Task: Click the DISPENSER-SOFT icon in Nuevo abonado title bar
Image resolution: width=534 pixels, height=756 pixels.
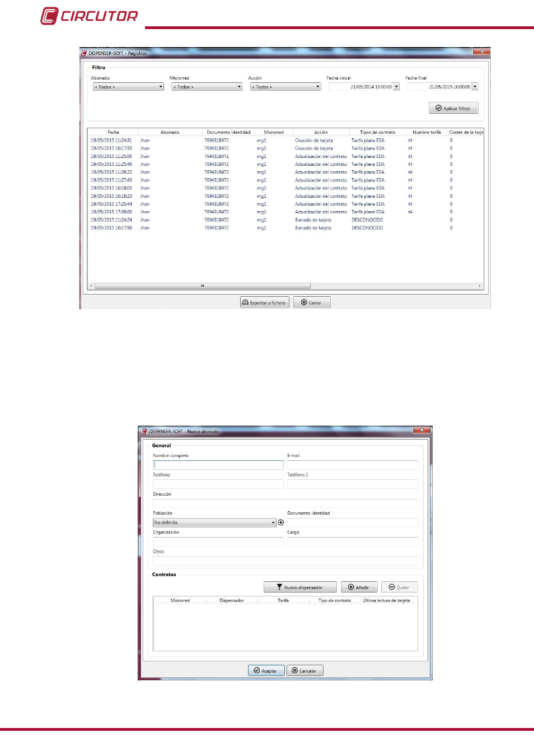Action: 144,432
